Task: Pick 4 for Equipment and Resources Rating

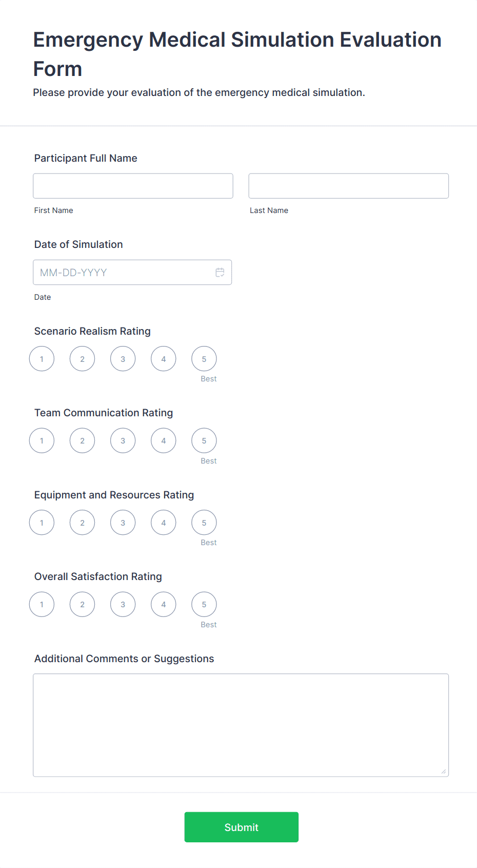Action: click(164, 523)
